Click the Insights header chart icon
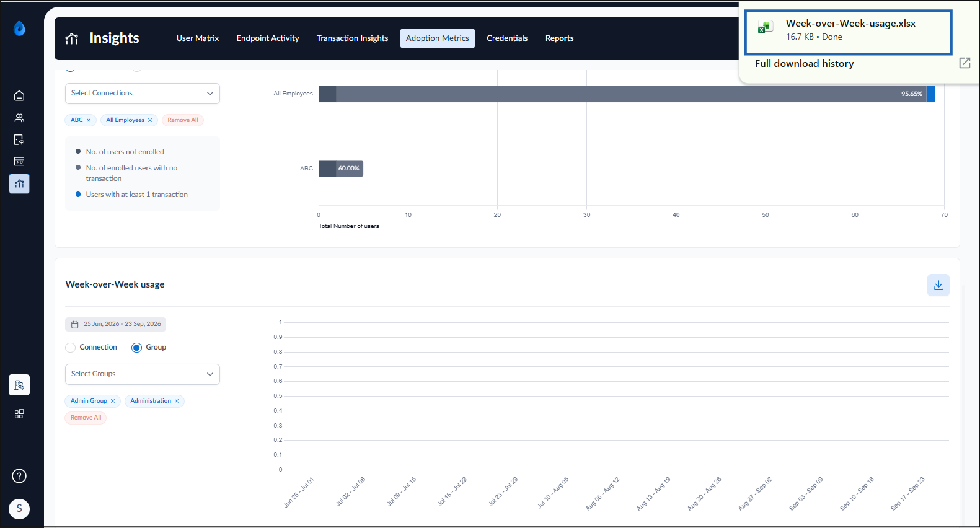 pyautogui.click(x=72, y=38)
